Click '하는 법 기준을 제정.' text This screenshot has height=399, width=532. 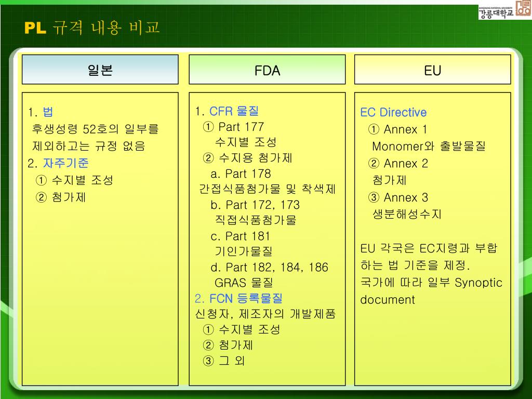(x=415, y=265)
